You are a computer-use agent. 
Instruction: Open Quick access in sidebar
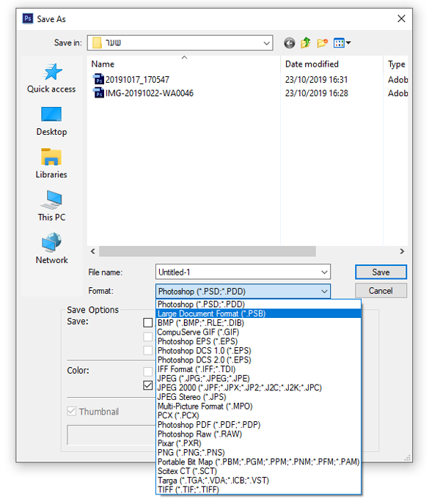[51, 78]
